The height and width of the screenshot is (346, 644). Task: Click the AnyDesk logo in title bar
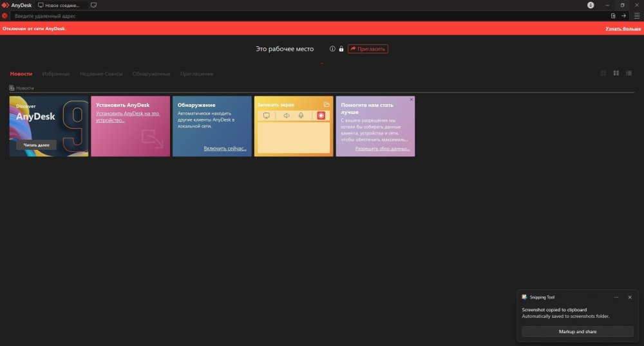[5, 5]
